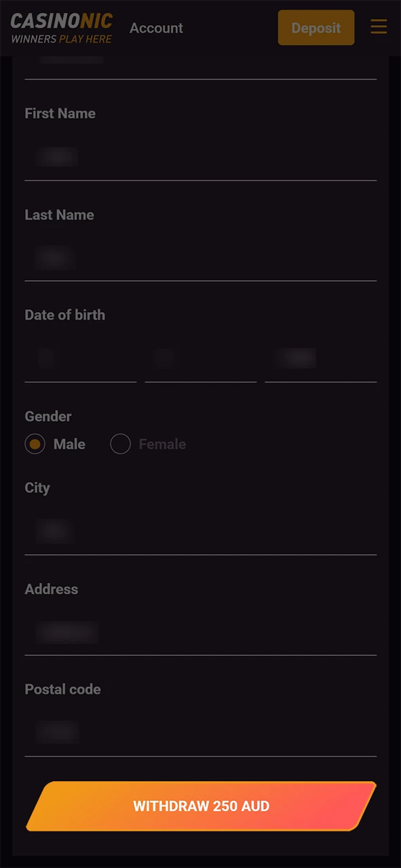The image size is (401, 868).
Task: Open the hamburger navigation menu
Action: pyautogui.click(x=379, y=27)
